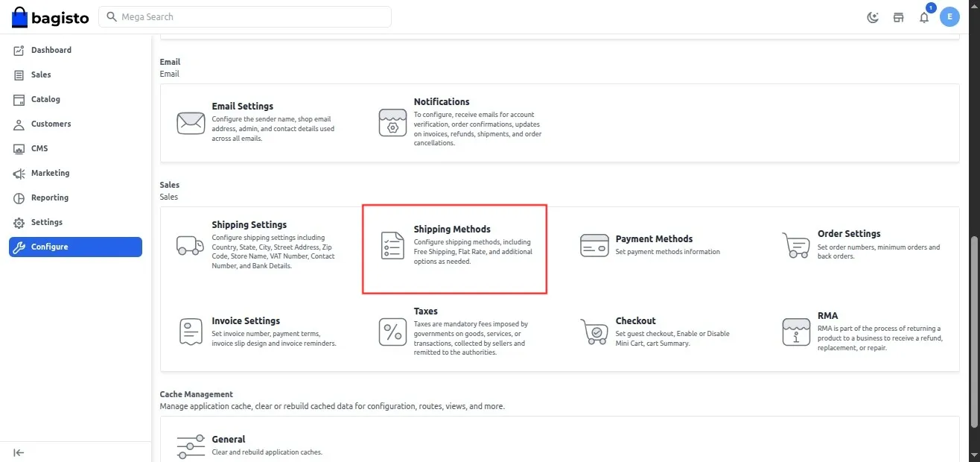Image resolution: width=980 pixels, height=462 pixels.
Task: Open Shipping Methods configuration
Action: (452, 230)
